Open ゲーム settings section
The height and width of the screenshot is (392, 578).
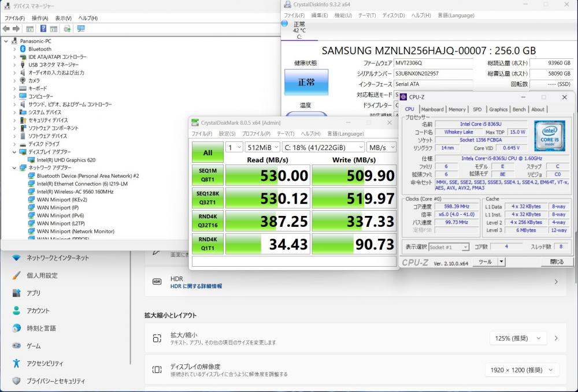pyautogui.click(x=34, y=346)
